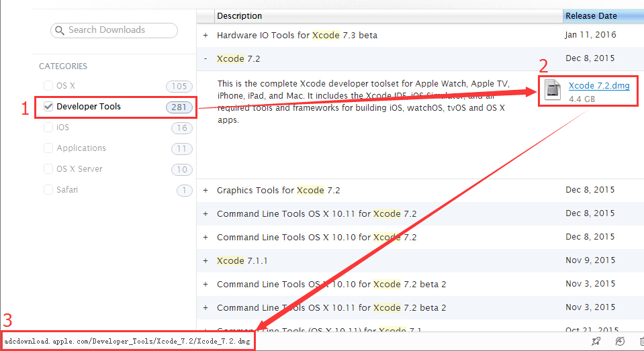The image size is (644, 351).
Task: Sort by the Release Date column header
Action: (603, 16)
